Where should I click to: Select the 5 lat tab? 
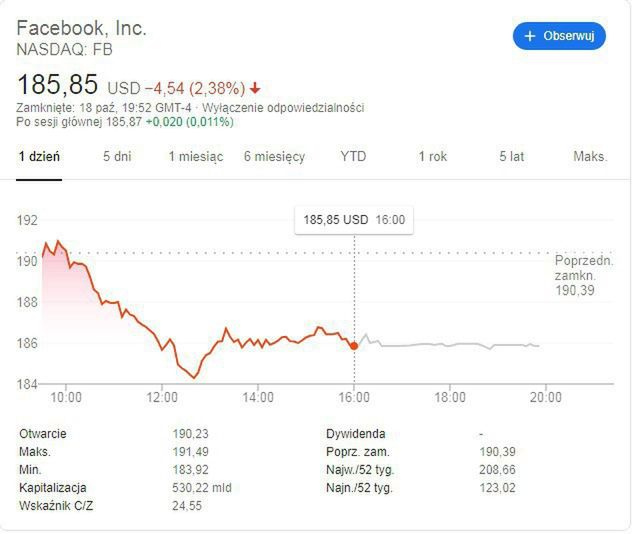(511, 157)
